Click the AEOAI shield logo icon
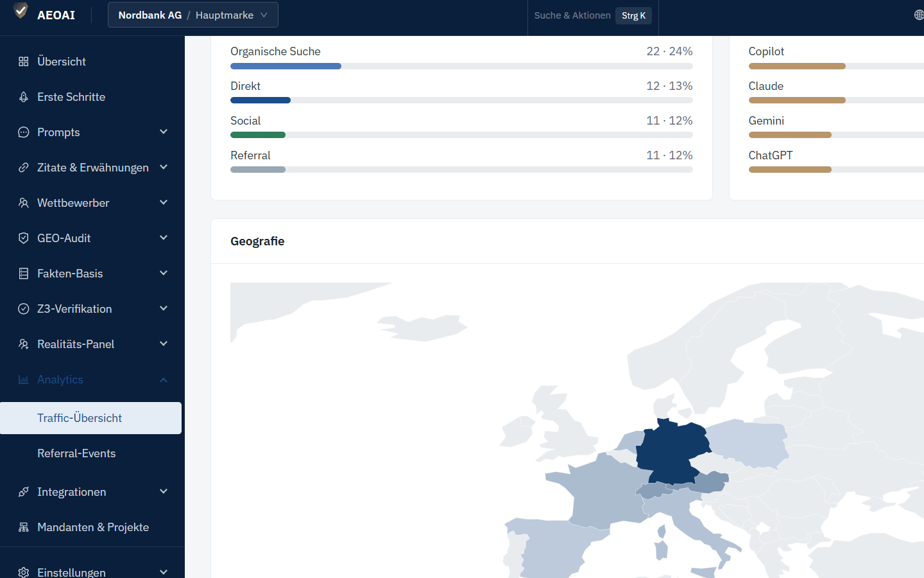This screenshot has width=924, height=578. pos(21,11)
